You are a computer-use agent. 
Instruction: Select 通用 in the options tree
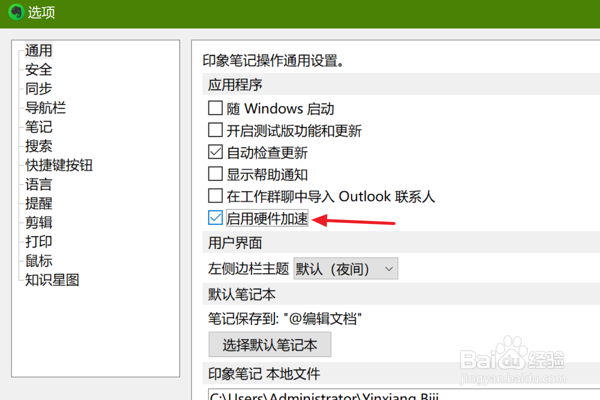tap(38, 51)
